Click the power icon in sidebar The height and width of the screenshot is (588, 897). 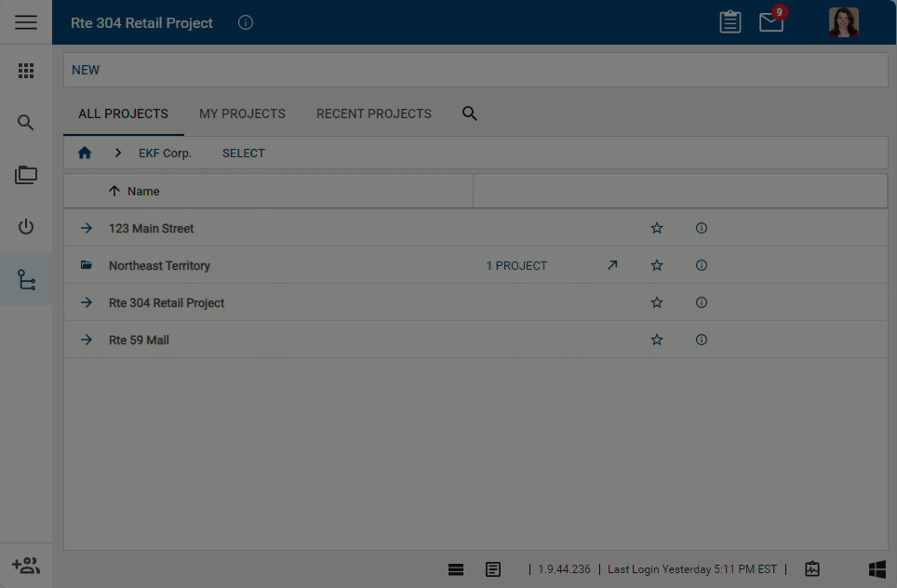tap(26, 227)
